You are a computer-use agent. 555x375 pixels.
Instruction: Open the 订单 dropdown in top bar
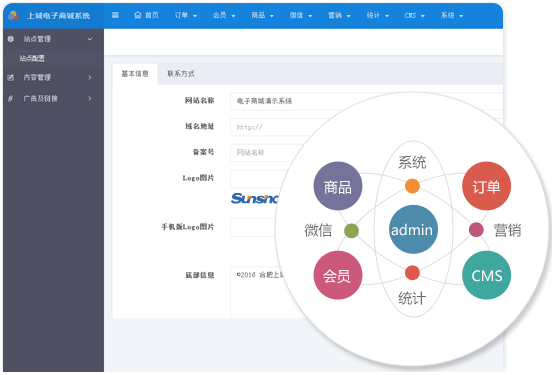coord(185,15)
